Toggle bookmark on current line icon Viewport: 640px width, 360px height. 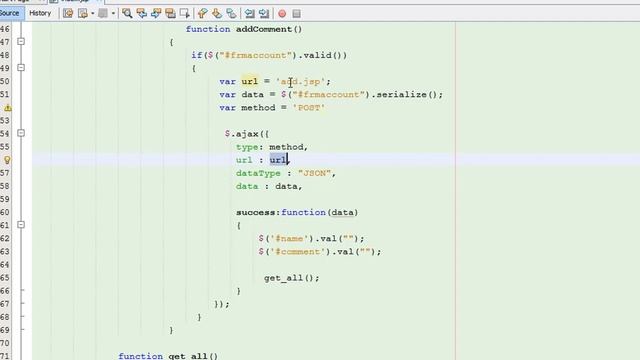click(x=231, y=13)
